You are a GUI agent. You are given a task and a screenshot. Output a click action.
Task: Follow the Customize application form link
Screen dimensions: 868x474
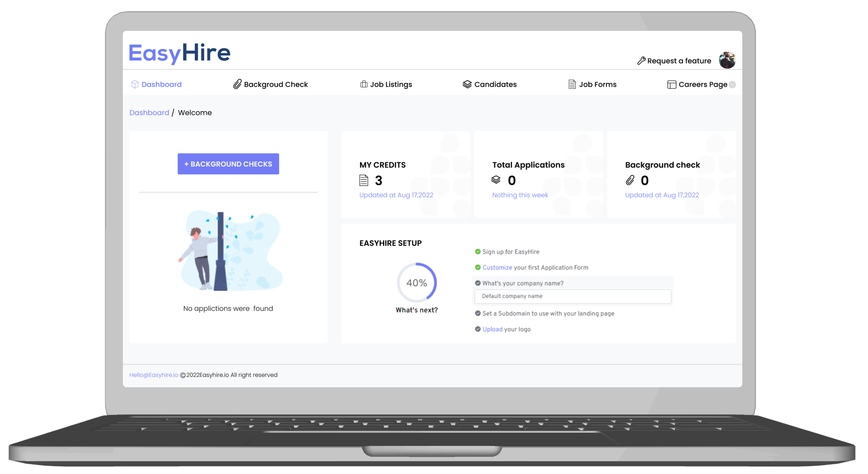[497, 268]
